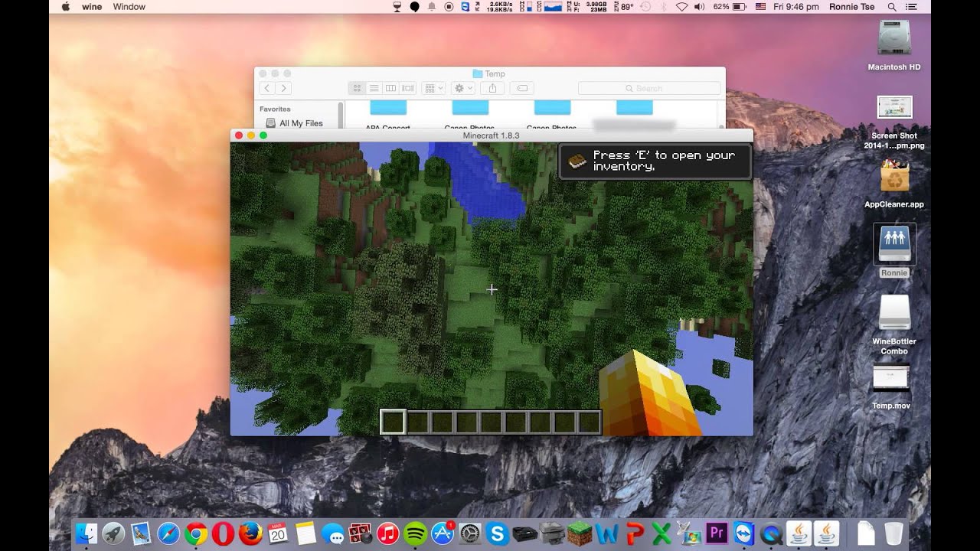Open the Apple menu
Viewport: 980px width, 551px height.
click(65, 7)
